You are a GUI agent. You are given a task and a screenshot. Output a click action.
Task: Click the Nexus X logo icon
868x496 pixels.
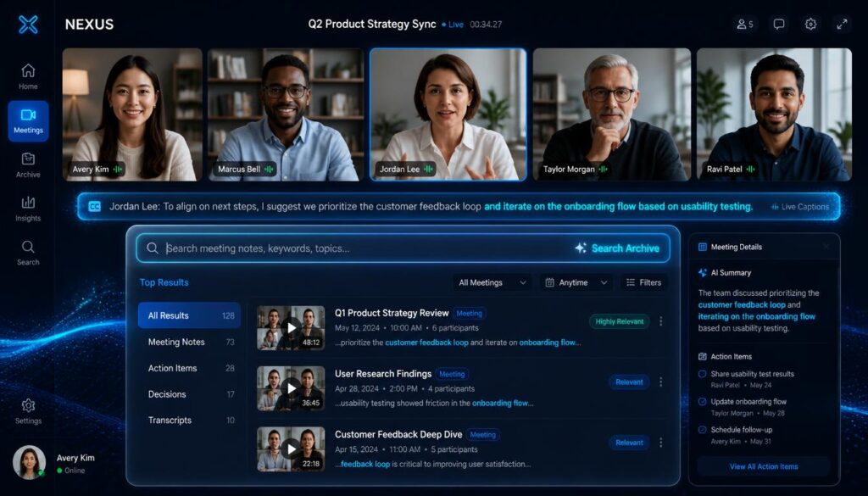(x=28, y=25)
